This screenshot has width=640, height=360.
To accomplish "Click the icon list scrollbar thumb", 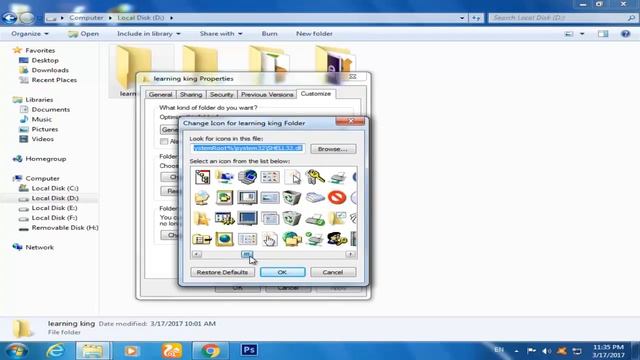I will (247, 254).
